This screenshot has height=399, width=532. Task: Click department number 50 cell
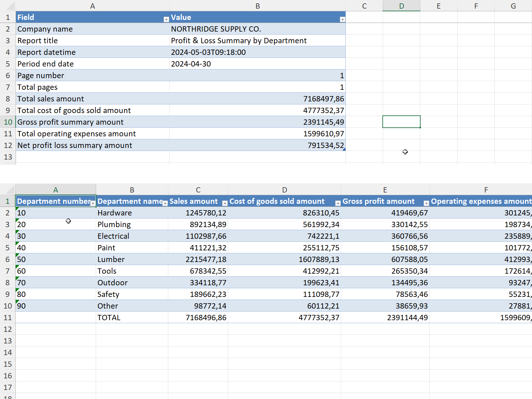coord(56,259)
